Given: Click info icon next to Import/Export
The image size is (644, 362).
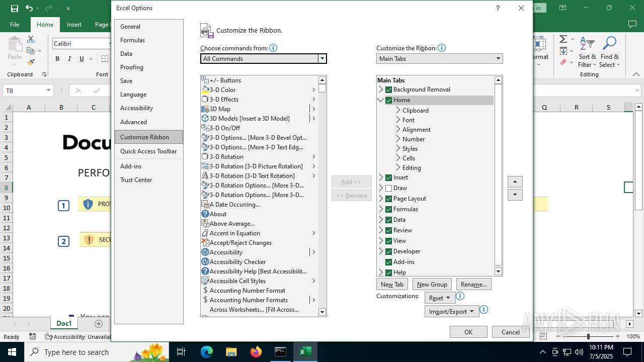Looking at the screenshot, I should click(484, 310).
